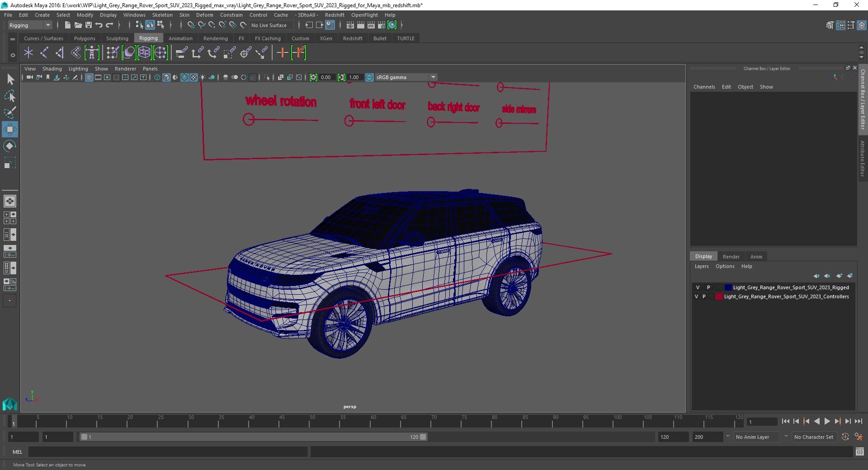Toggle textured display in viewport
The width and height of the screenshot is (868, 470).
click(193, 77)
